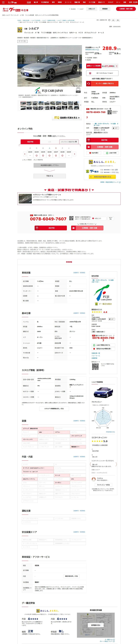This screenshot has width=138, height=644.
Task: Click the reviewer avatar for うえたん
Action: (x=94, y=479)
